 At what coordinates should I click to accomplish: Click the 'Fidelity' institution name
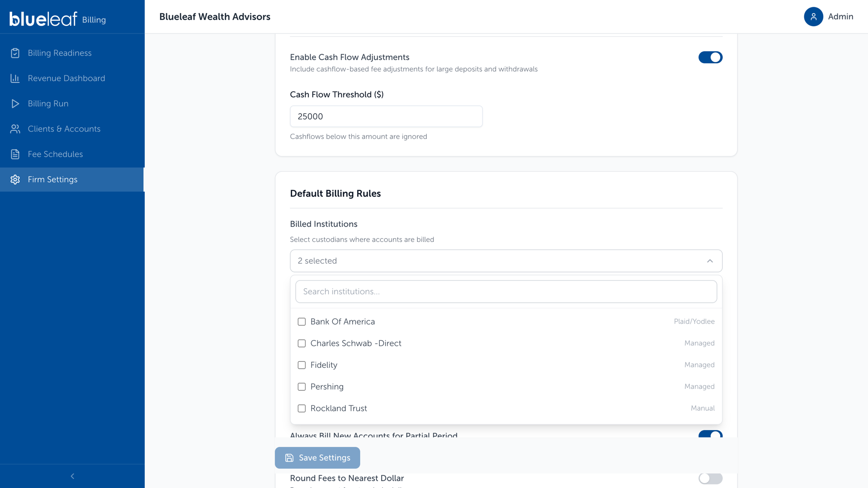coord(324,365)
